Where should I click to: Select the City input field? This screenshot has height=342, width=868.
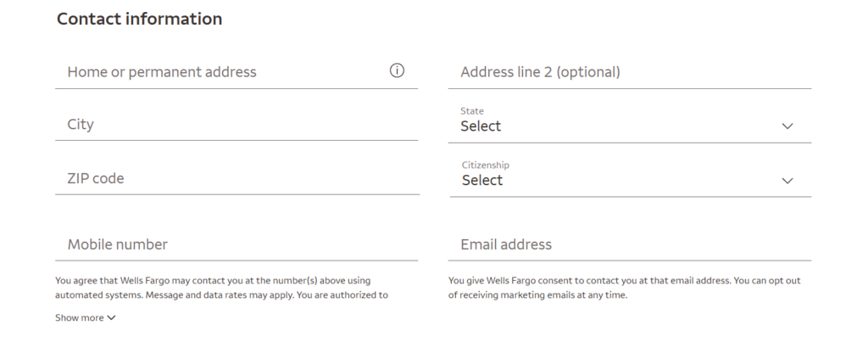pos(236,125)
